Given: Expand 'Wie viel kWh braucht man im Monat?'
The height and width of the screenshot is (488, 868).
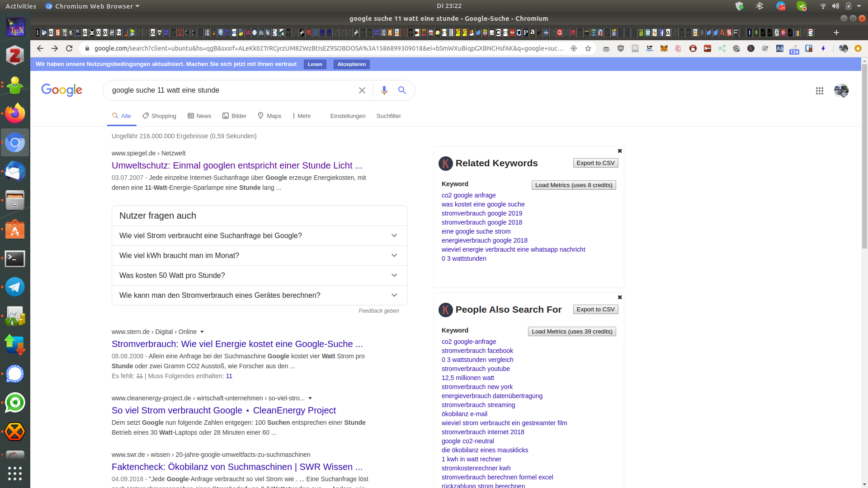Looking at the screenshot, I should [x=259, y=256].
